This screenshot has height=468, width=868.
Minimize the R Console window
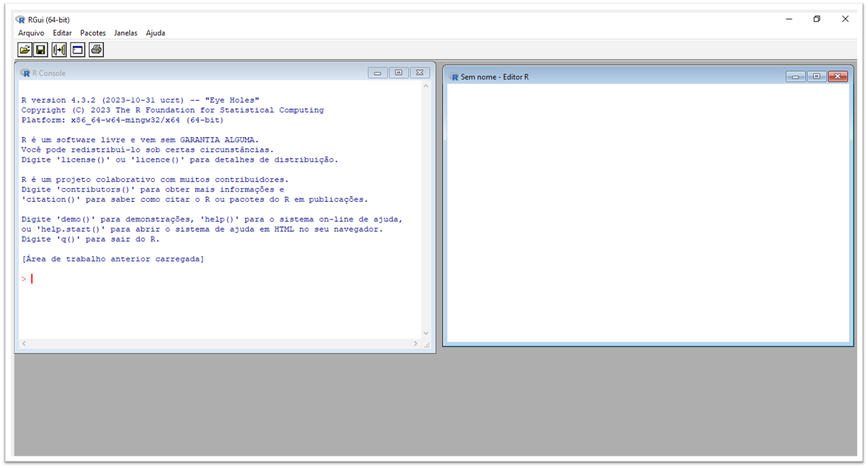pyautogui.click(x=378, y=73)
